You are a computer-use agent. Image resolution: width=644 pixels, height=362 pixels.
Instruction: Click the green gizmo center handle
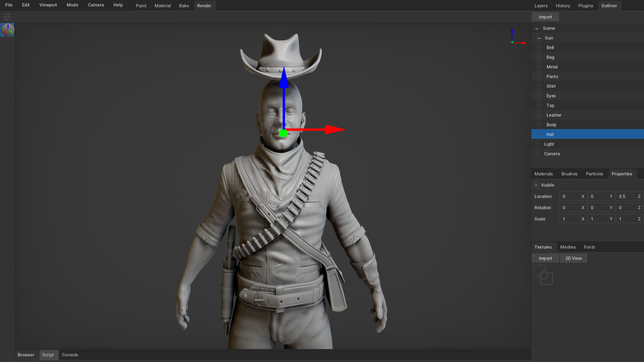283,133
